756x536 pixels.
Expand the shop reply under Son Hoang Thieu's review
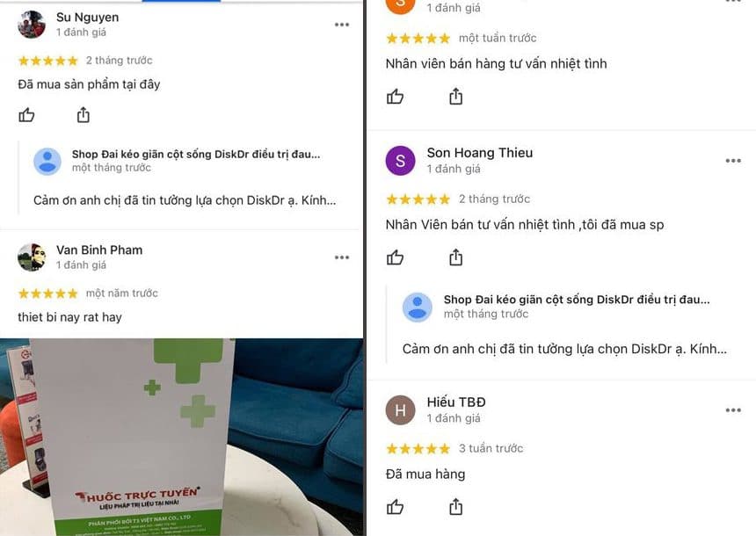[x=564, y=349]
